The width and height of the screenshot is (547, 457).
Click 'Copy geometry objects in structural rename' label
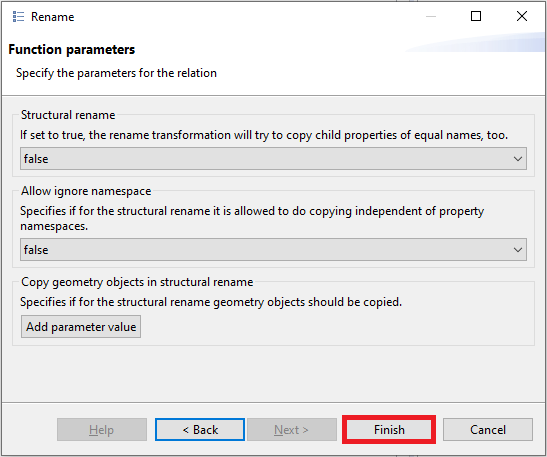137,282
